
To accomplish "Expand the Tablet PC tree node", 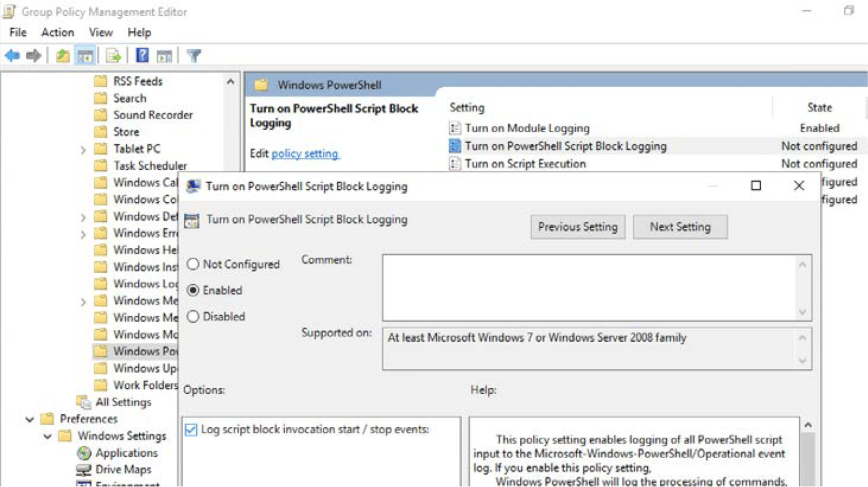I will coord(82,149).
